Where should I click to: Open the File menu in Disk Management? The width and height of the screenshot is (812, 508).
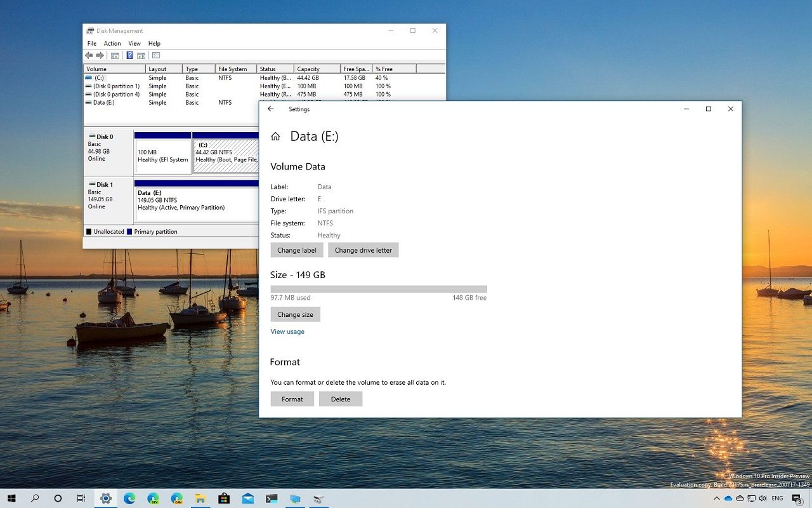pos(92,44)
